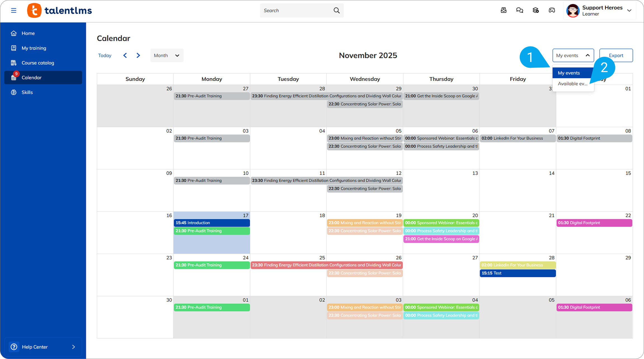Open My training in sidebar
This screenshot has width=644, height=359.
pyautogui.click(x=34, y=48)
